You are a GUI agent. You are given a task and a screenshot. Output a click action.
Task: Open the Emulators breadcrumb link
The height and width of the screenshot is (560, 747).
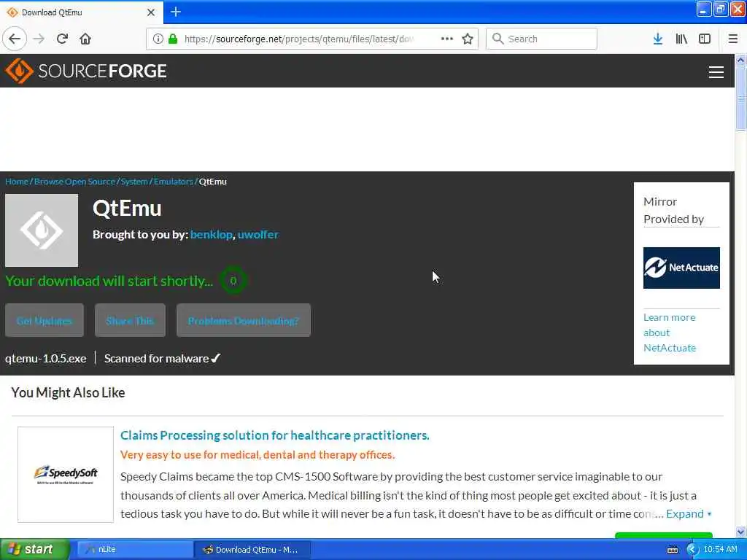tap(174, 182)
